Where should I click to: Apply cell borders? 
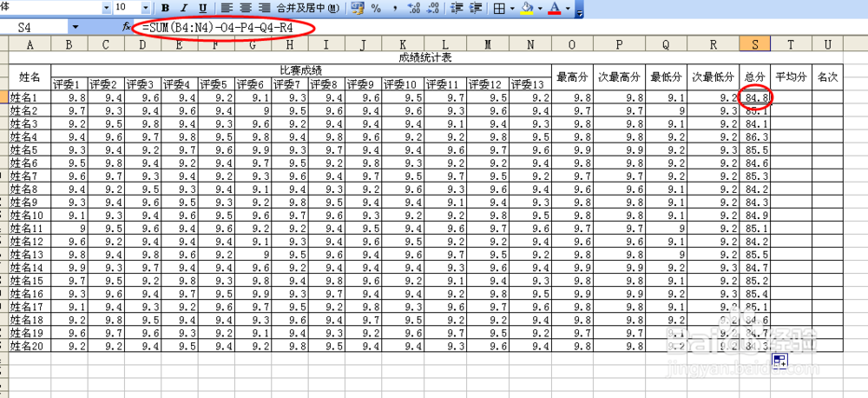click(x=499, y=8)
